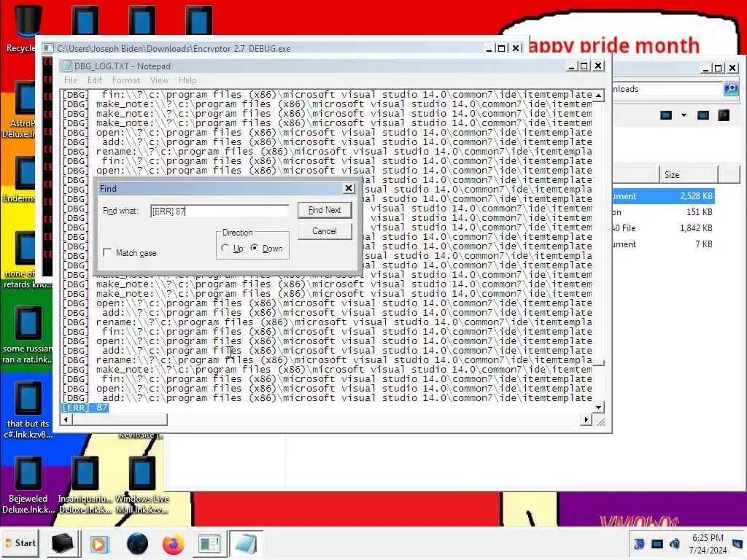
Task: Switch to the console app taskbar button
Action: click(209, 543)
